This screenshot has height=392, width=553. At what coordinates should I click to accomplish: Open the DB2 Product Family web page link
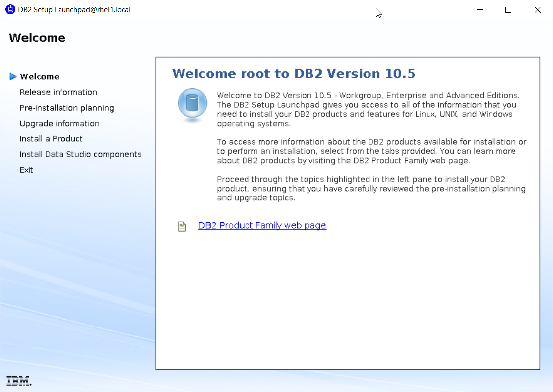point(262,225)
